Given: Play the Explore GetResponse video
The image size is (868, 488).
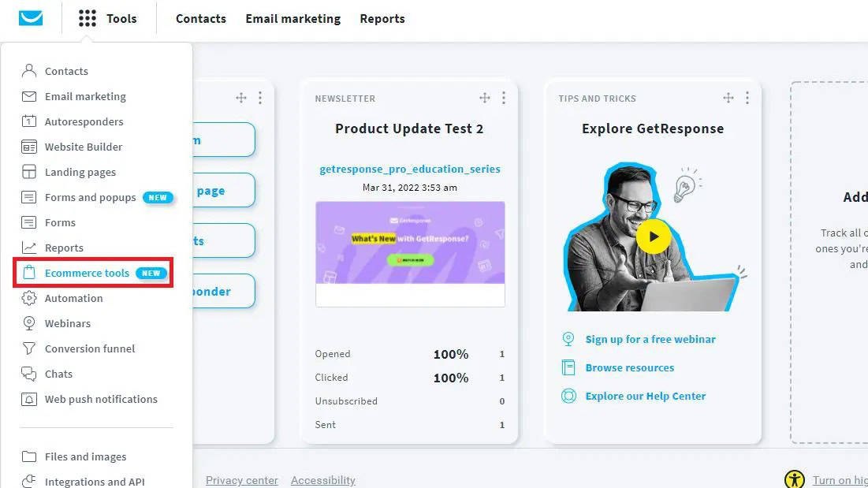Looking at the screenshot, I should pos(654,236).
